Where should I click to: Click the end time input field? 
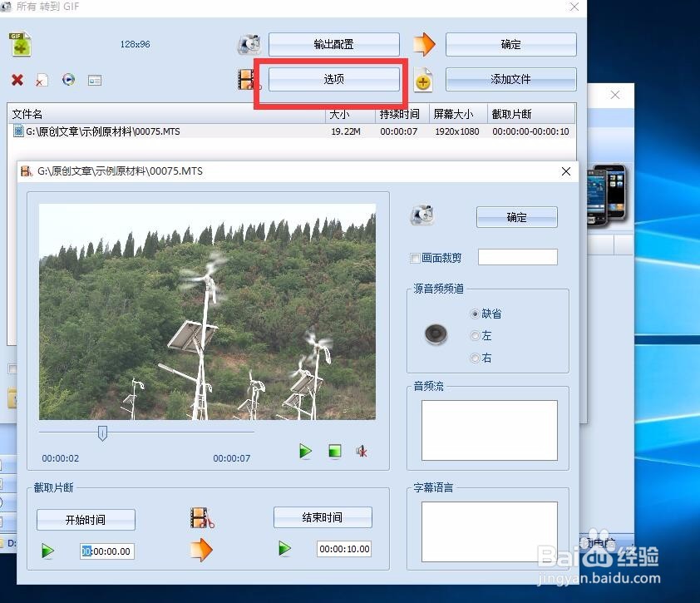point(344,549)
